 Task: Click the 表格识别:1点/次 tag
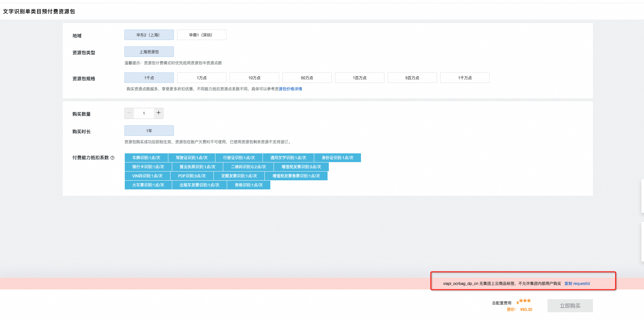[249, 185]
